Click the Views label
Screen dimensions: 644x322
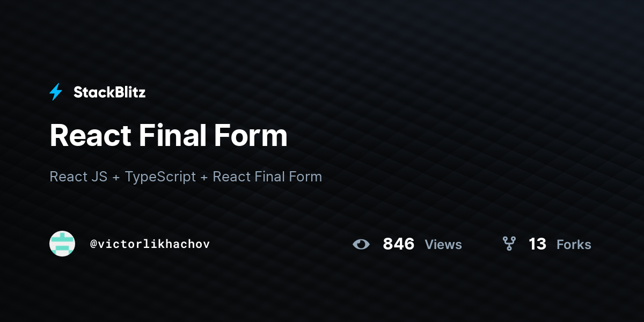(x=443, y=245)
